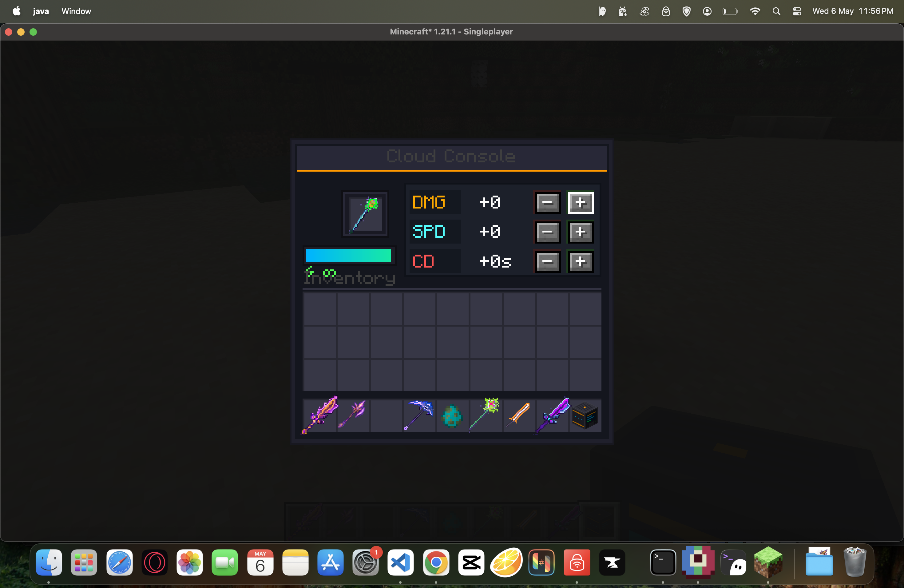Click the red CD label
Screen dimensions: 904x588
tap(423, 261)
